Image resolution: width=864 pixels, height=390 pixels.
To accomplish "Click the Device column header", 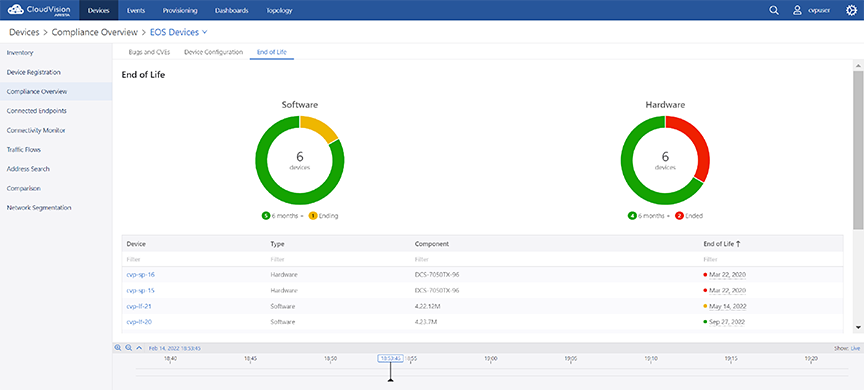I will pos(136,243).
